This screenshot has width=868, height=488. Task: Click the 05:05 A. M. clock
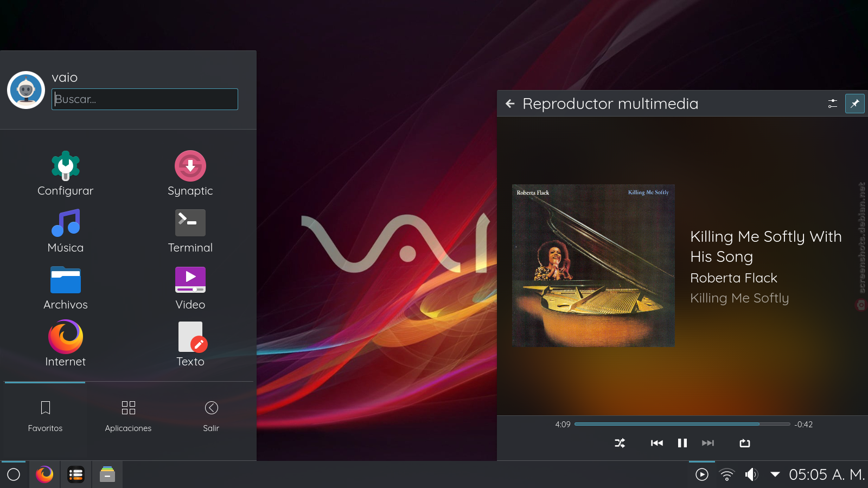coord(827,474)
